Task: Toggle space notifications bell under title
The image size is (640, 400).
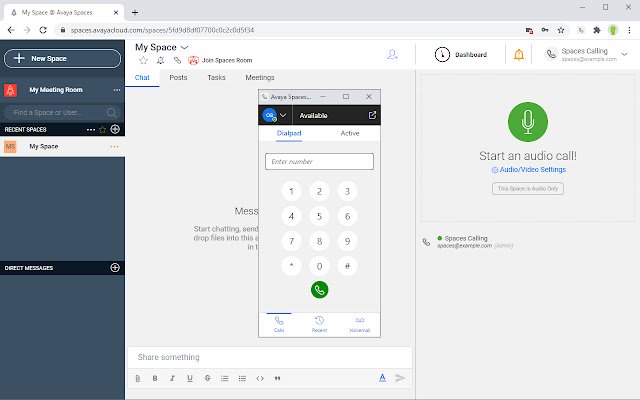Action: click(160, 60)
